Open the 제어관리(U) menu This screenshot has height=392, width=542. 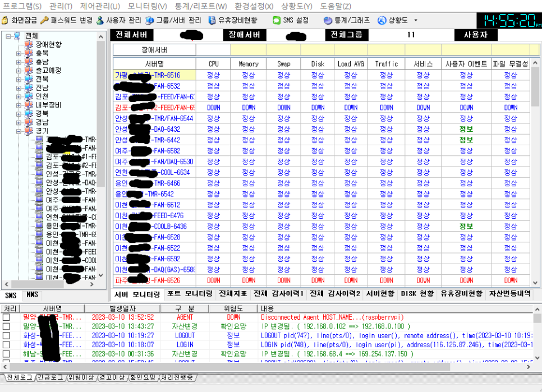coord(100,6)
